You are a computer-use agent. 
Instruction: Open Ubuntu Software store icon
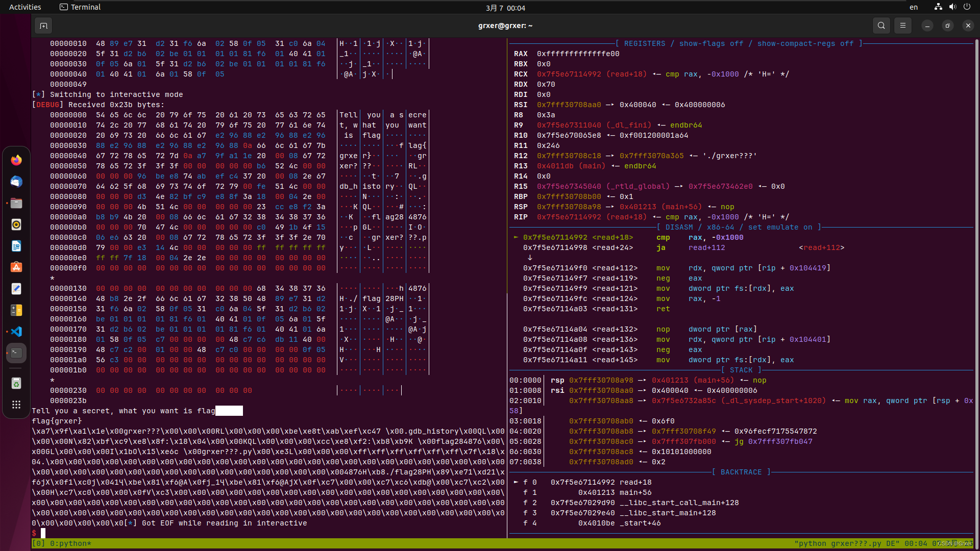pos(16,267)
